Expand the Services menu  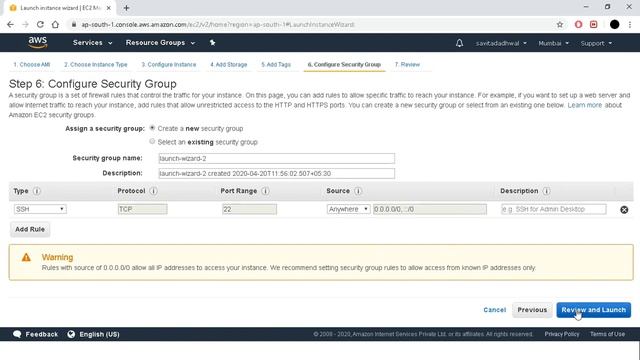click(92, 42)
